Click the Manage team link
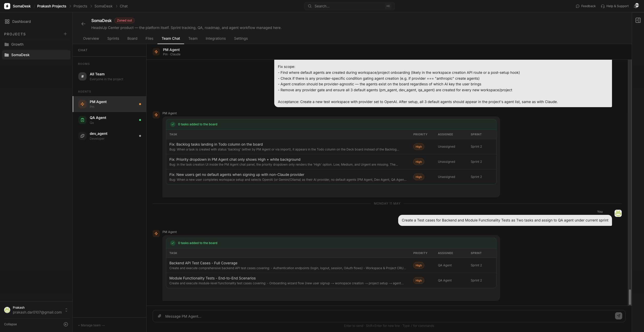The height and width of the screenshot is (332, 644). (x=91, y=325)
